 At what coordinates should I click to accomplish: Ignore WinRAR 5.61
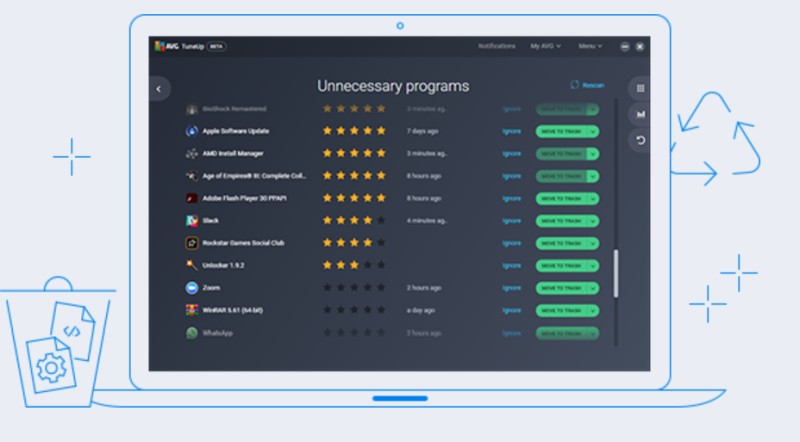point(512,311)
